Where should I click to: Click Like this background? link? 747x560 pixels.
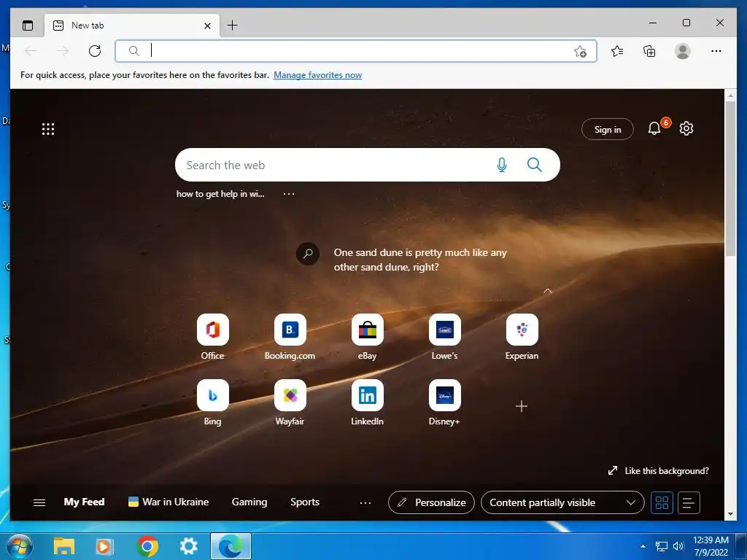[x=659, y=470]
